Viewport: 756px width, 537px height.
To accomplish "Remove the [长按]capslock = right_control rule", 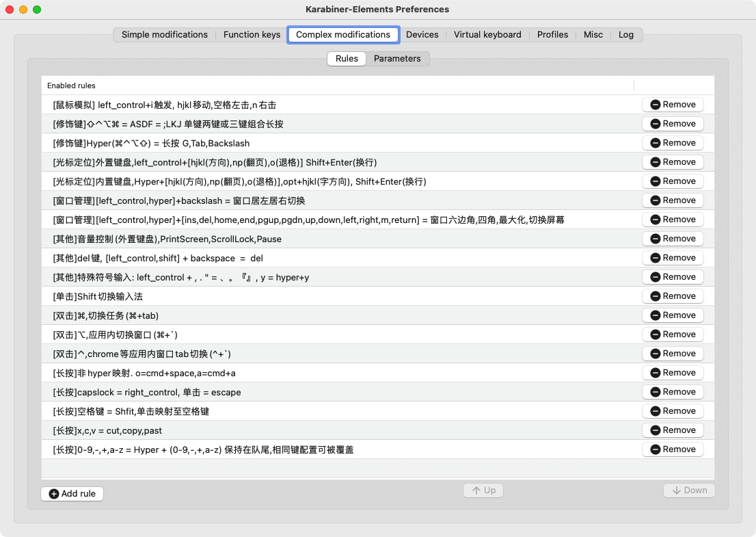I will click(x=673, y=392).
